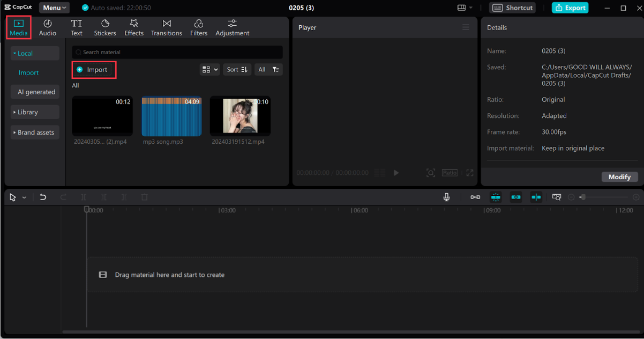Click the Record voiceover microphone icon
The height and width of the screenshot is (339, 644).
click(446, 197)
